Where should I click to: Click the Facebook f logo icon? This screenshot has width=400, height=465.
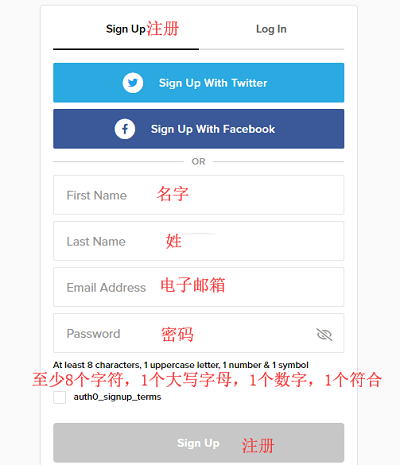[x=125, y=129]
